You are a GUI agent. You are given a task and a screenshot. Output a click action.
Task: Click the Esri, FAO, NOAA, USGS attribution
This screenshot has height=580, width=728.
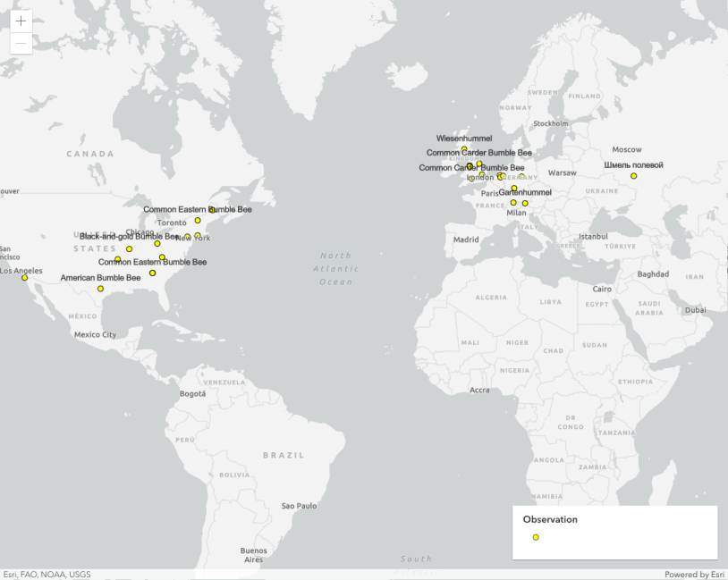(x=47, y=575)
